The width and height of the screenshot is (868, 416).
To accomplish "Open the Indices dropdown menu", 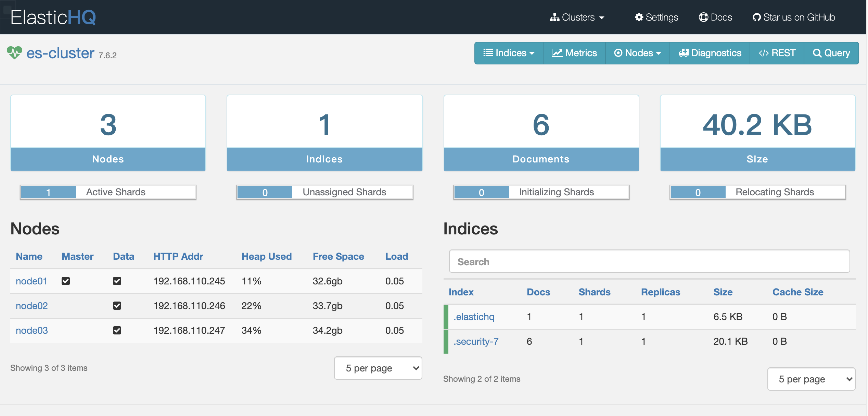I will (x=508, y=53).
